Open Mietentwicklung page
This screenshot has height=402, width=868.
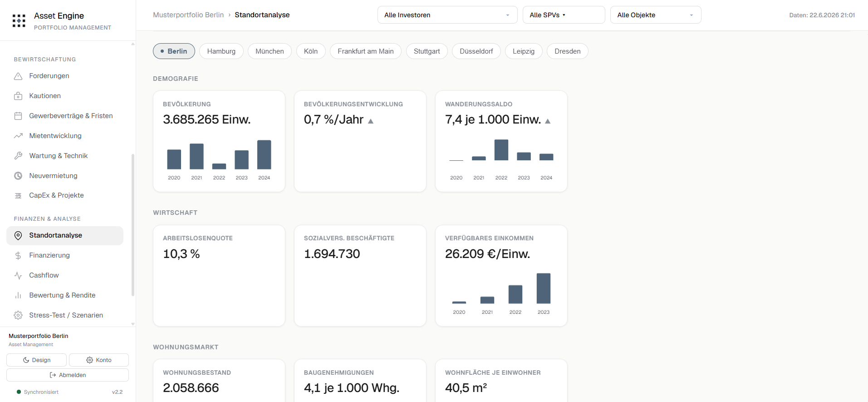pos(65,136)
